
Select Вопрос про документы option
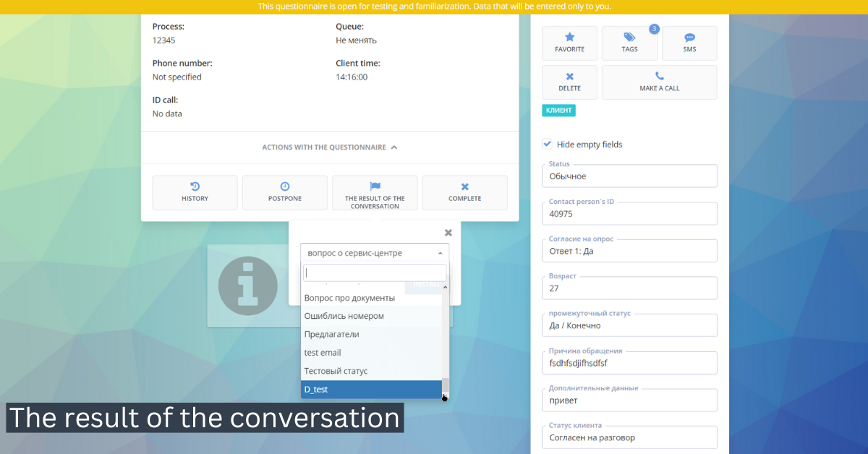click(371, 298)
